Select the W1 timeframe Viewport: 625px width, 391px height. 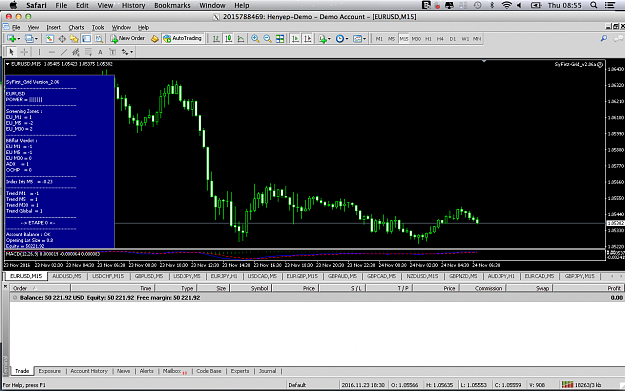point(465,39)
